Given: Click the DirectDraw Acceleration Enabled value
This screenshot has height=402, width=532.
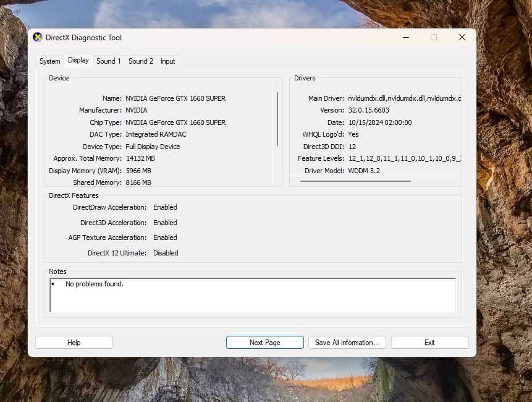Looking at the screenshot, I should tap(165, 207).
